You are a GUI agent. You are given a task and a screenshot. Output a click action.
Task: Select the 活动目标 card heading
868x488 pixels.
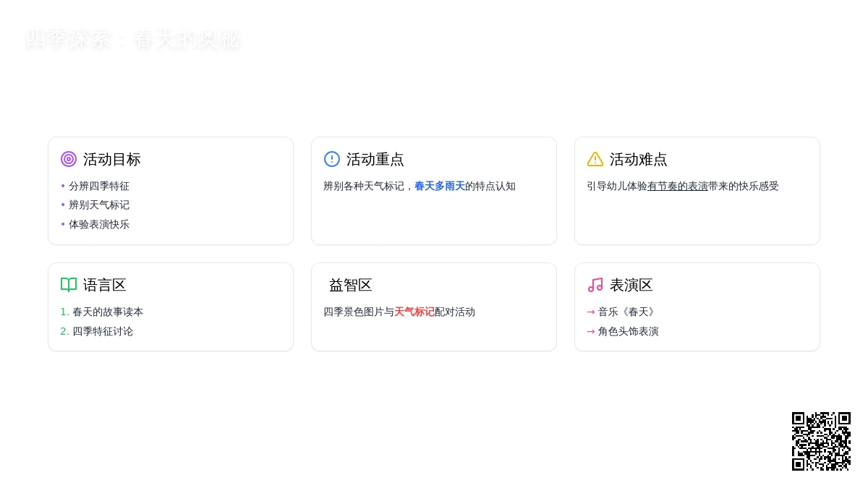112,159
